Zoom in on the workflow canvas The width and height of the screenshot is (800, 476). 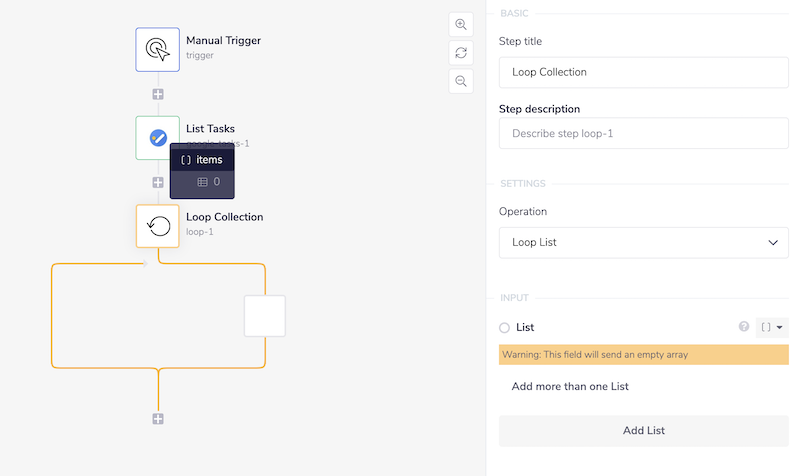(x=461, y=24)
